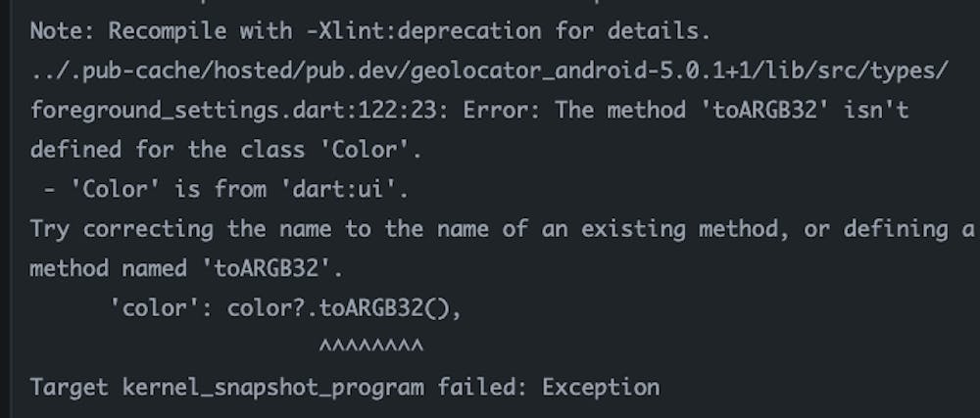Click the caret underline markers row
Screen dimensions: 980x418
pos(371,348)
